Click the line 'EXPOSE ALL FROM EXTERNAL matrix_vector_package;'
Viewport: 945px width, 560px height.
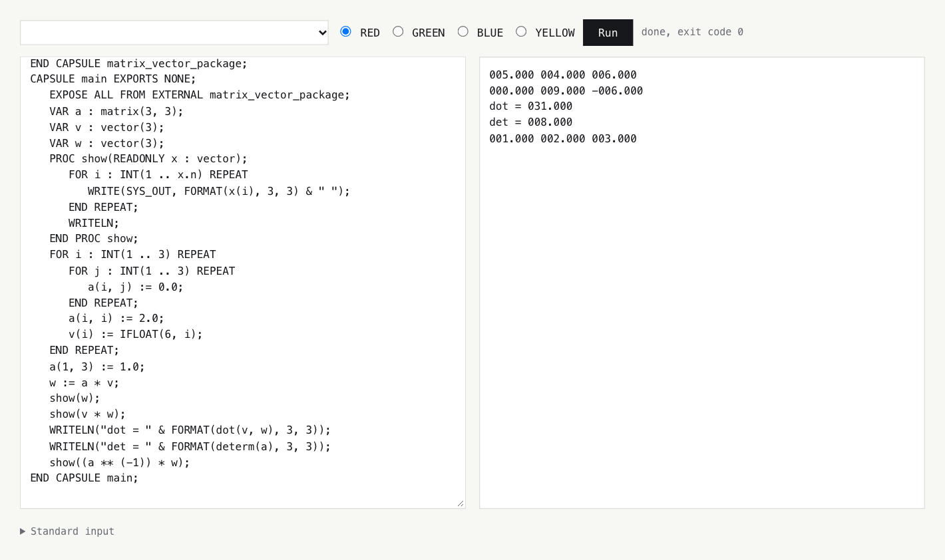click(x=200, y=95)
